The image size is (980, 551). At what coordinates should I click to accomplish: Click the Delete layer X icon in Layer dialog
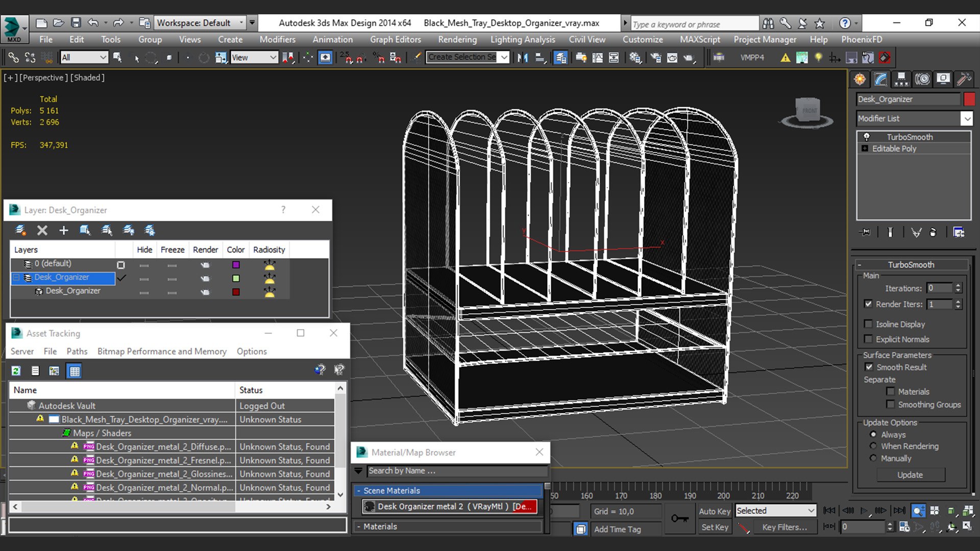pyautogui.click(x=42, y=231)
